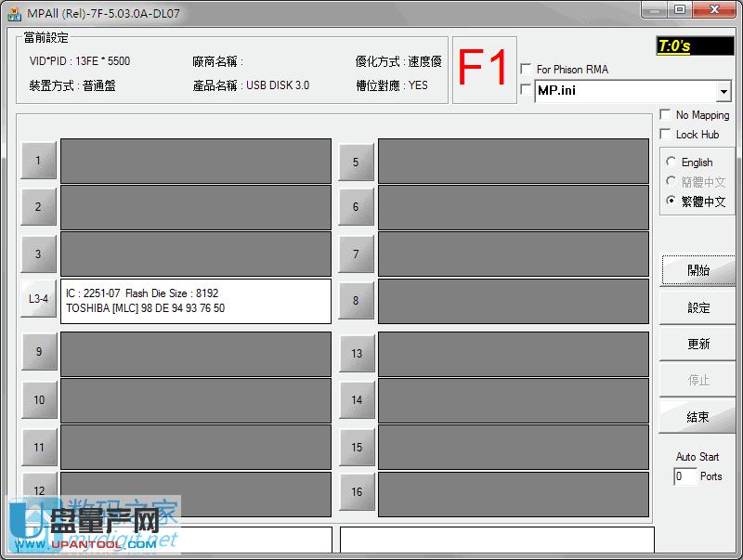Click the L3-4 port button
The image size is (743, 560).
[38, 299]
